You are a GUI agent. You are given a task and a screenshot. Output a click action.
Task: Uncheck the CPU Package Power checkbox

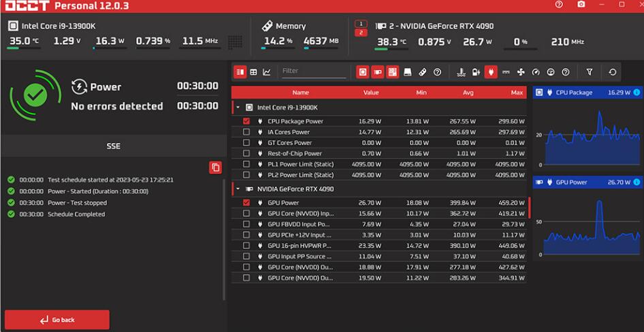[x=246, y=121]
